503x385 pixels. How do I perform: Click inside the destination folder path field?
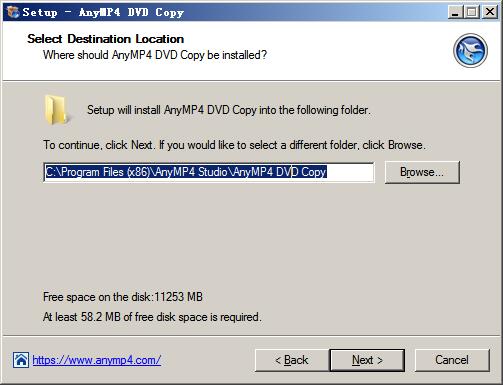(209, 172)
